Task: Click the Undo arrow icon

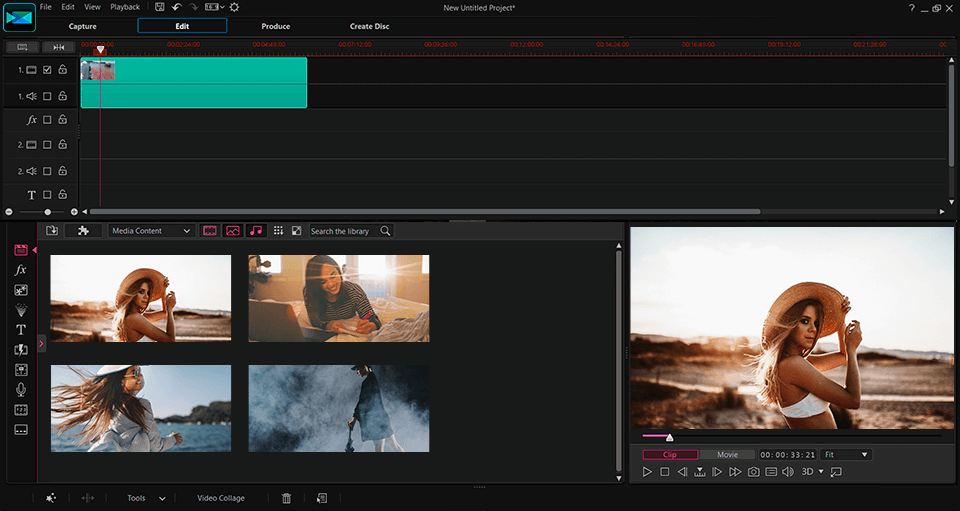Action: click(x=177, y=7)
